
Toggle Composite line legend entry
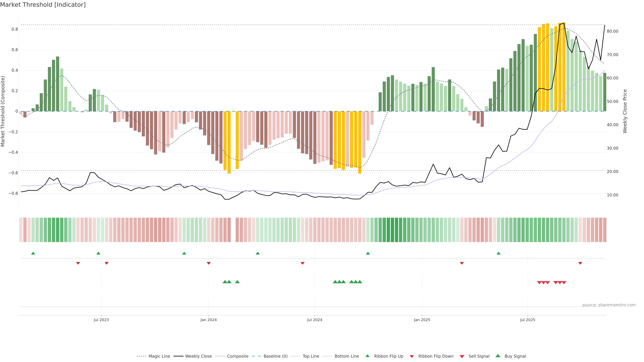pyautogui.click(x=237, y=356)
